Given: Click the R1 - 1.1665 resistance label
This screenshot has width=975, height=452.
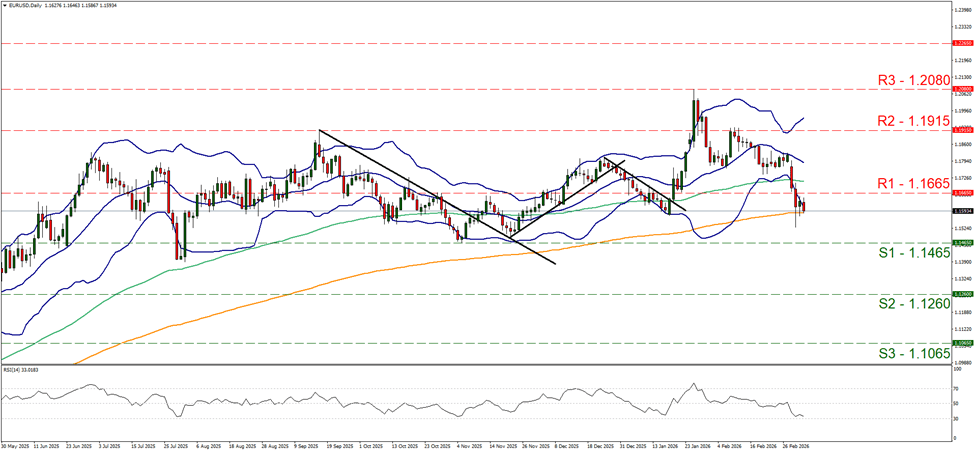Looking at the screenshot, I should point(914,183).
